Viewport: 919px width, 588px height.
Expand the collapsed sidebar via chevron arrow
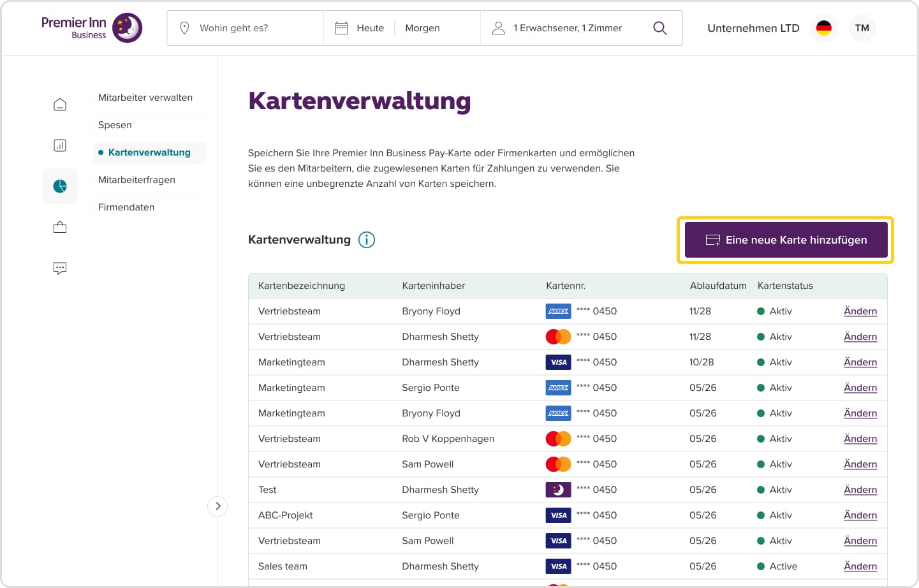[x=217, y=506]
